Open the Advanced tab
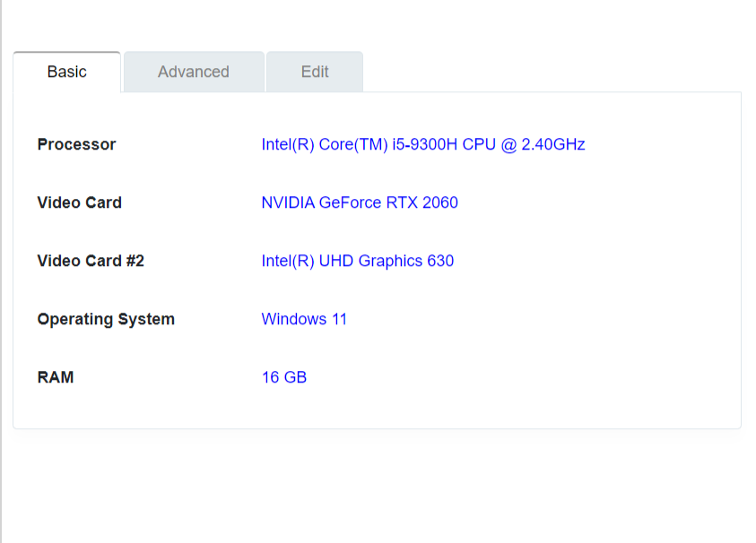Image resolution: width=756 pixels, height=543 pixels. pyautogui.click(x=194, y=72)
